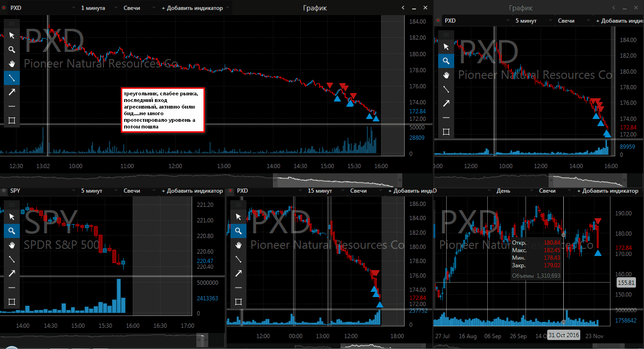Open the SPY symbol dropdown

click(42, 191)
